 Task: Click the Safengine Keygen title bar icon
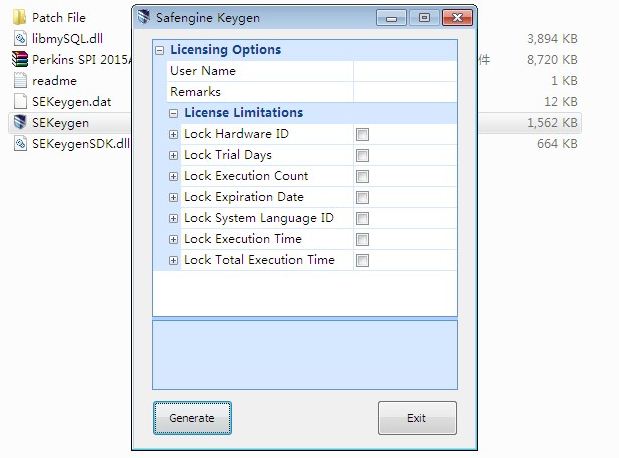(x=145, y=17)
